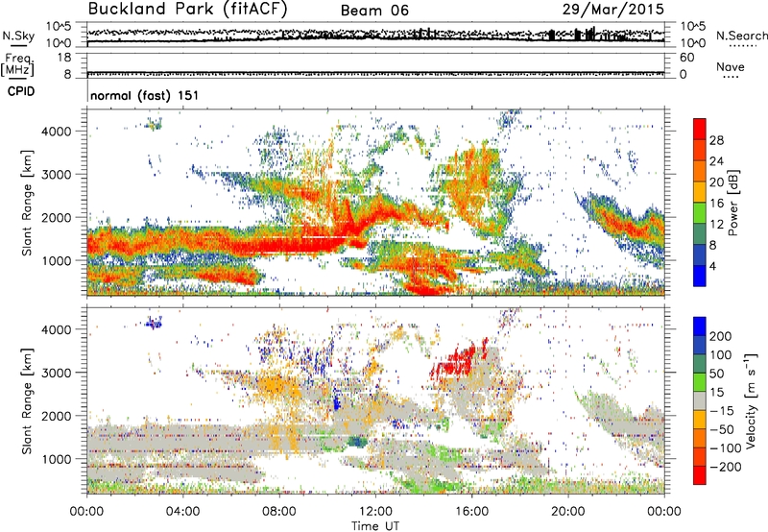
Task: Click the '28' value on Power colorbar
Action: 716,140
